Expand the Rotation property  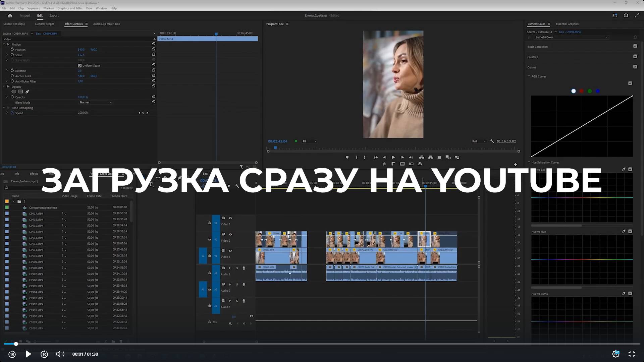(7, 71)
